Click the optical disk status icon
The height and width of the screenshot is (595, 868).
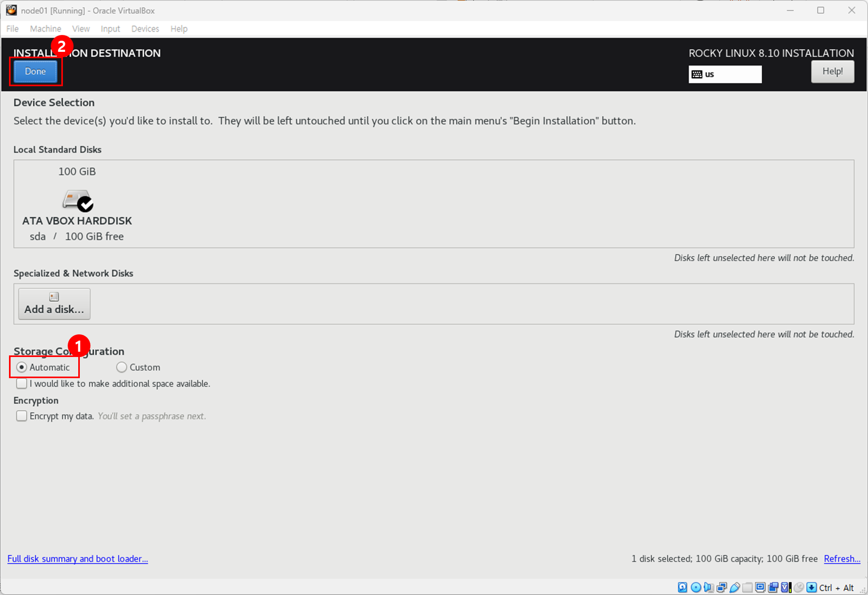(696, 587)
